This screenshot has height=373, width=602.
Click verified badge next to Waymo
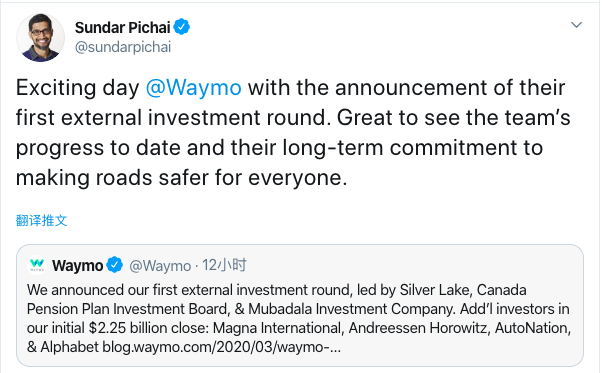pyautogui.click(x=114, y=265)
